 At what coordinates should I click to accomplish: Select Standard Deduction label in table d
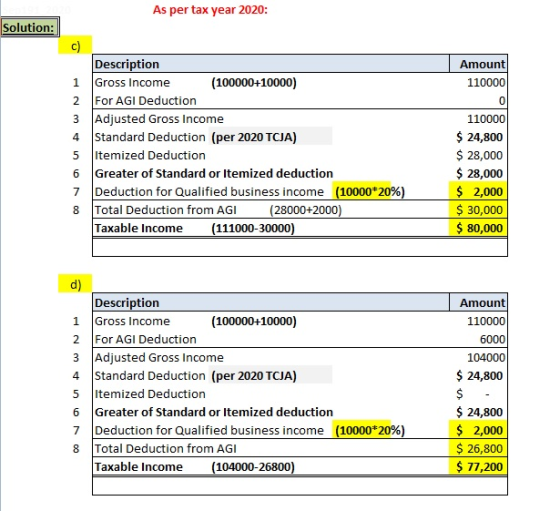pos(150,376)
